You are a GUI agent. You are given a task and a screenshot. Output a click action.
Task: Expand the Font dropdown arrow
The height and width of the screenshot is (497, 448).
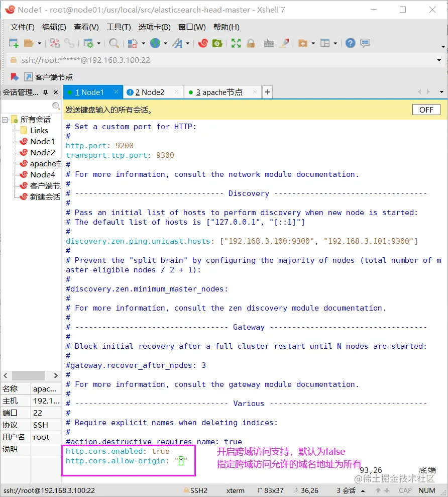(x=187, y=43)
